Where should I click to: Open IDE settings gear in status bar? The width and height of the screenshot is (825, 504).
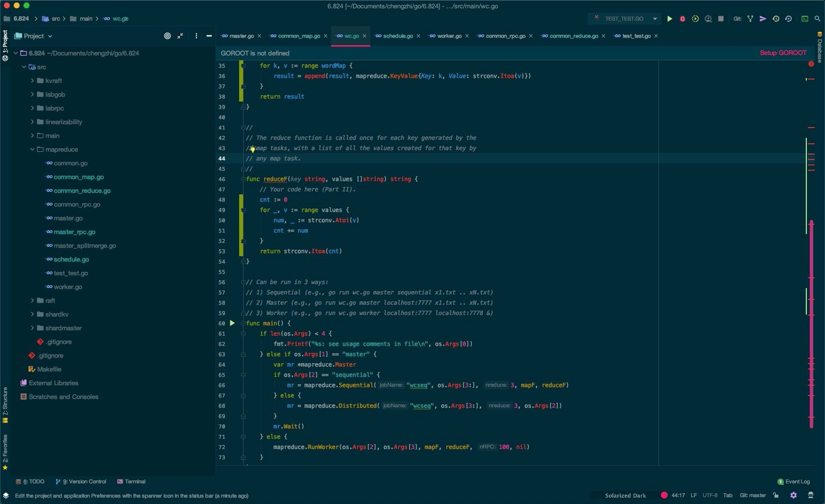click(794, 495)
